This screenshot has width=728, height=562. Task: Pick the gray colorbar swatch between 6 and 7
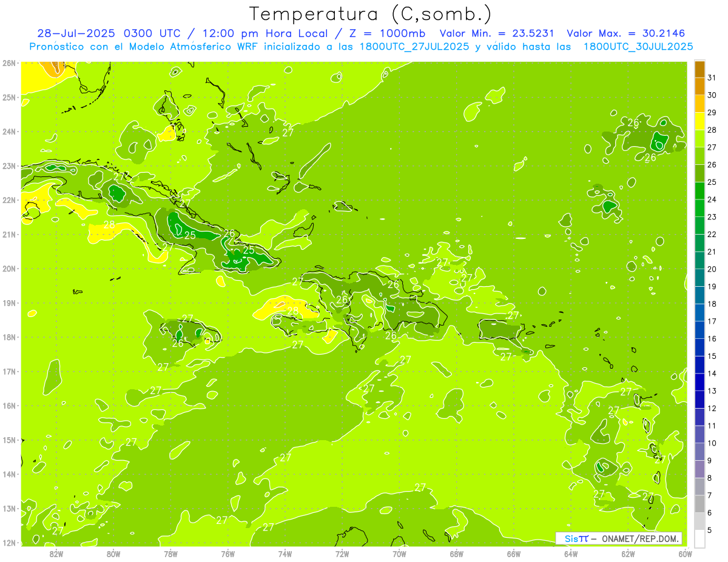(699, 504)
